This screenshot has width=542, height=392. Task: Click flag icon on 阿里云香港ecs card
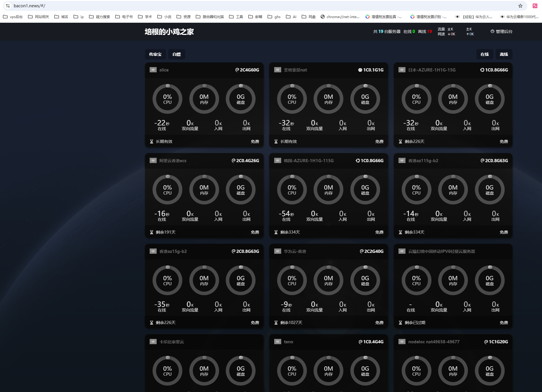[153, 160]
